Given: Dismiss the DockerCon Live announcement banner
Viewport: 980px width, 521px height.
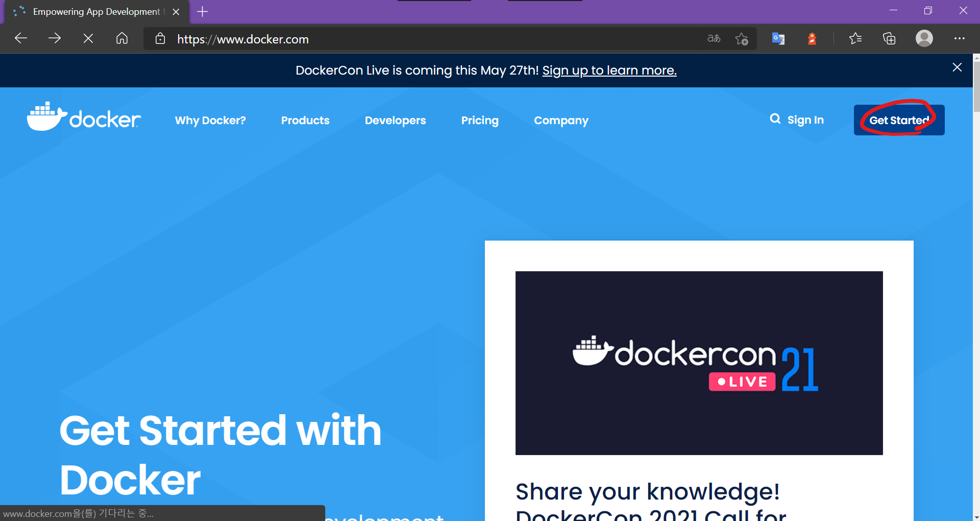Looking at the screenshot, I should click(957, 67).
